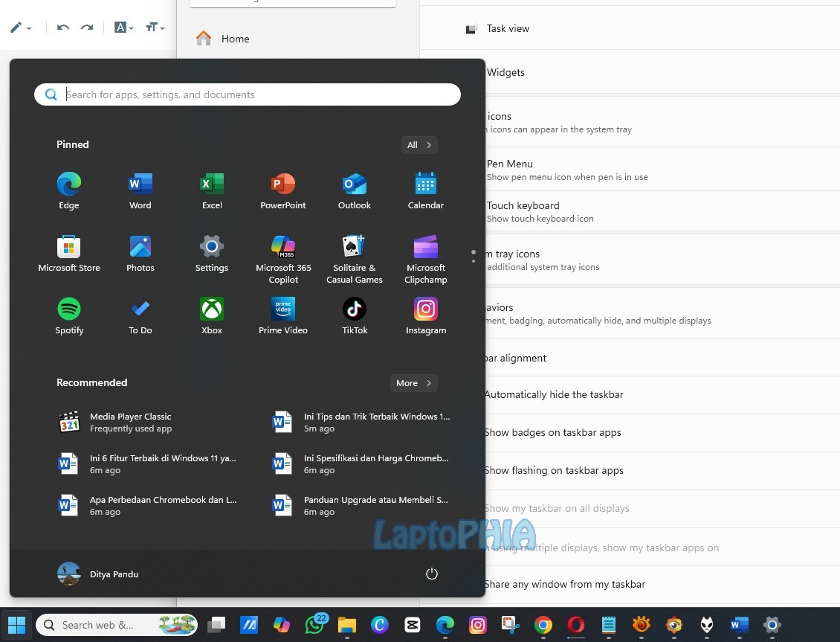Open Snipping Tool on the taskbar

(510, 625)
